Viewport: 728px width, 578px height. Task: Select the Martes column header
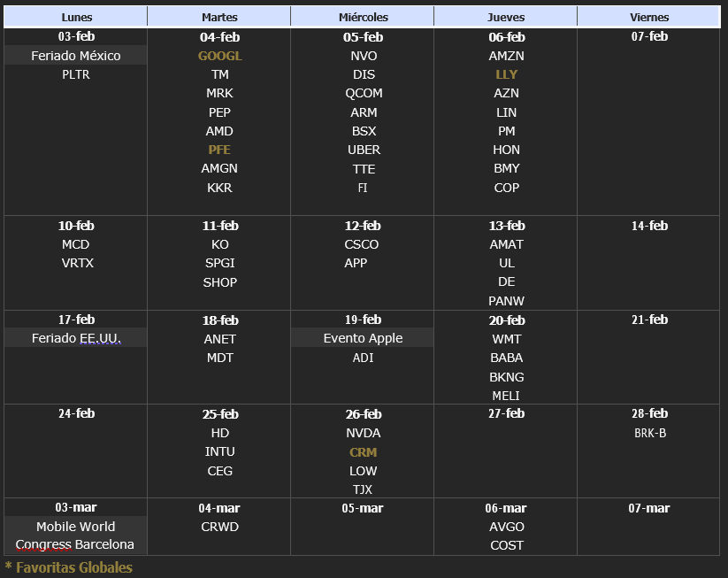point(219,17)
